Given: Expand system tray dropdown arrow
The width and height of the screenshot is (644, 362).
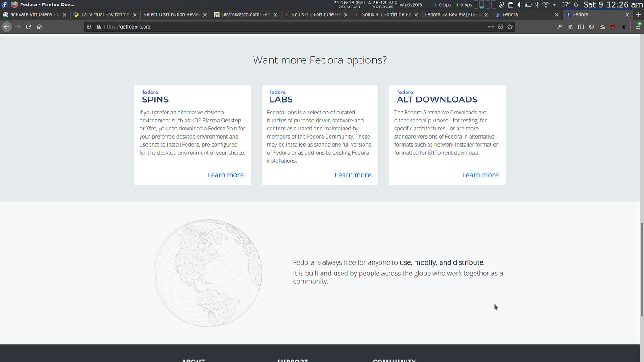Looking at the screenshot, I should 555,4.
